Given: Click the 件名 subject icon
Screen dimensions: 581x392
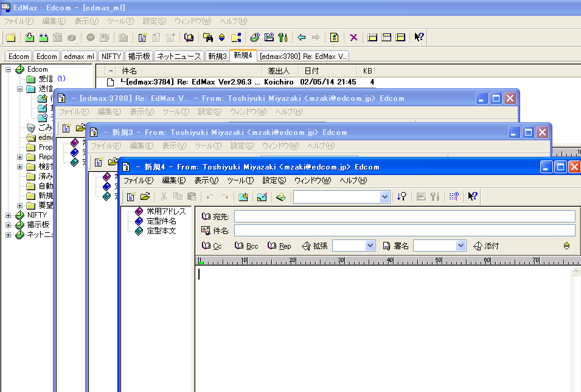Looking at the screenshot, I should point(206,230).
